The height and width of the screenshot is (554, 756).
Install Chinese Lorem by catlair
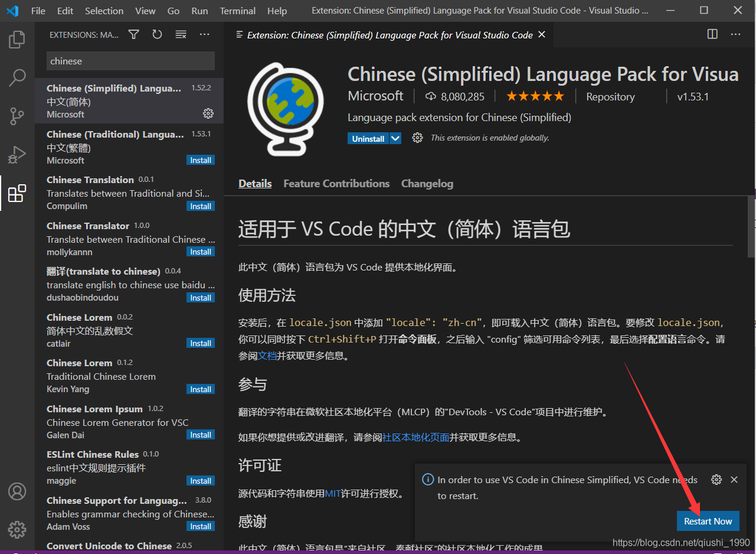[x=201, y=343]
